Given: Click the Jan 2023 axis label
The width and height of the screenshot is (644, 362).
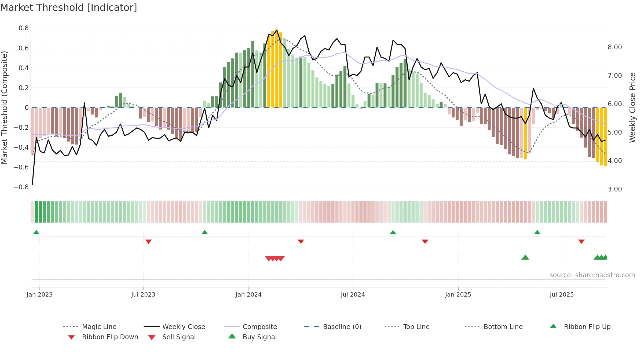Looking at the screenshot, I should pos(40,295).
